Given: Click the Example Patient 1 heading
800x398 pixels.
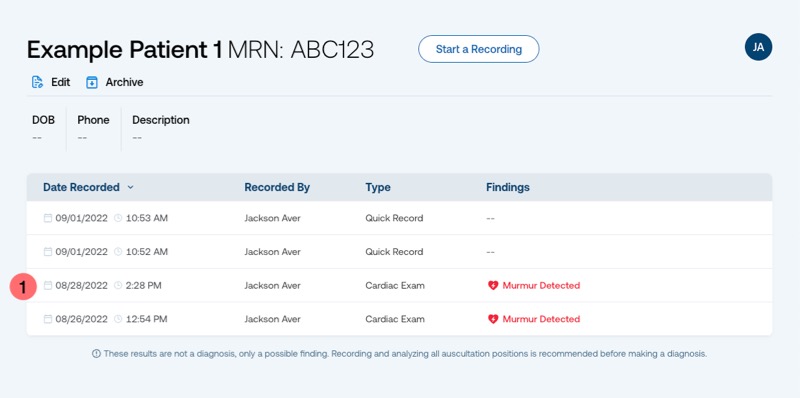Looking at the screenshot, I should click(124, 49).
